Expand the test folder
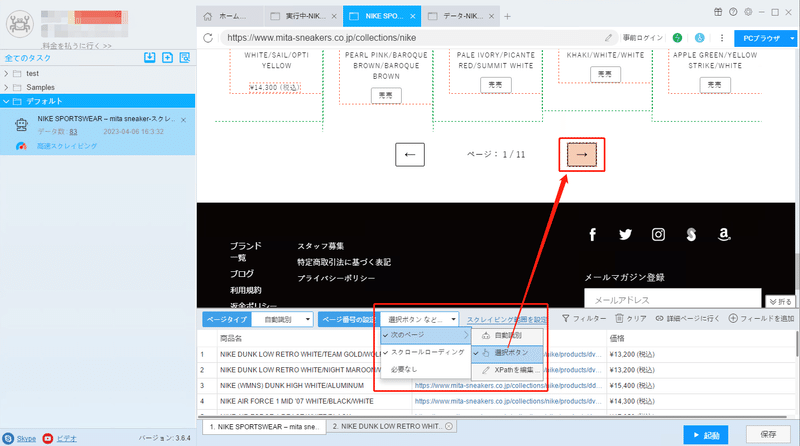Image resolution: width=800 pixels, height=446 pixels. [6, 73]
